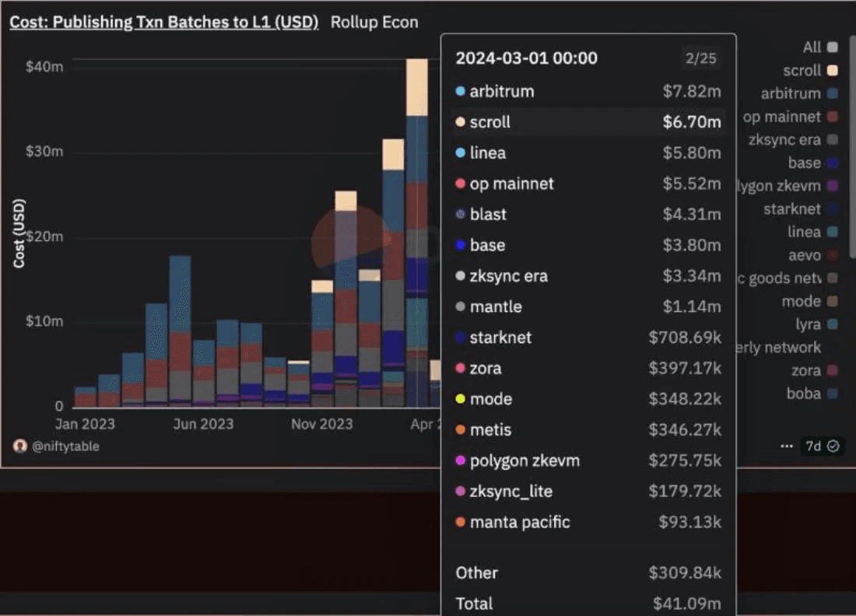856x616 pixels.
Task: Click the polygon zkevm legend color square
Action: pyautogui.click(x=833, y=186)
